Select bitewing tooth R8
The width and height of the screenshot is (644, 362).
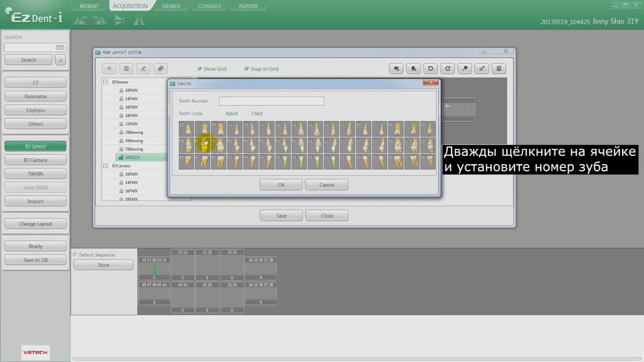pyautogui.click(x=186, y=145)
